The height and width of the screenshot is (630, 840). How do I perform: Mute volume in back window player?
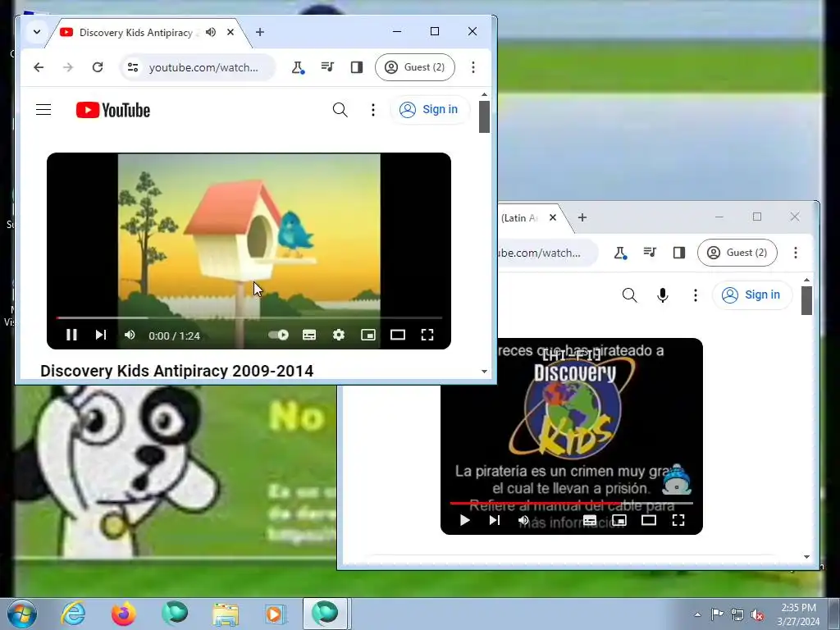[523, 520]
